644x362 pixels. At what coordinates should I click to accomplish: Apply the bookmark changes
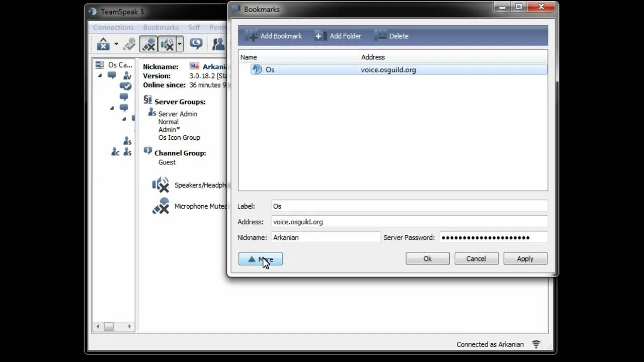(525, 259)
